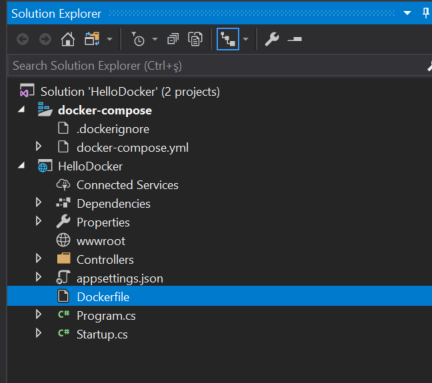
Task: Click the C# icon beside Program.cs
Action: click(63, 314)
